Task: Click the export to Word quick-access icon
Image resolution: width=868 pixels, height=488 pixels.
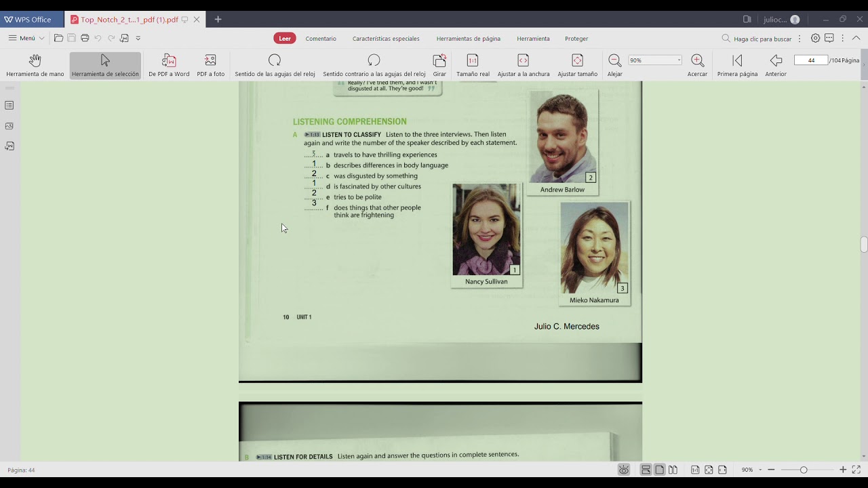Action: point(124,38)
